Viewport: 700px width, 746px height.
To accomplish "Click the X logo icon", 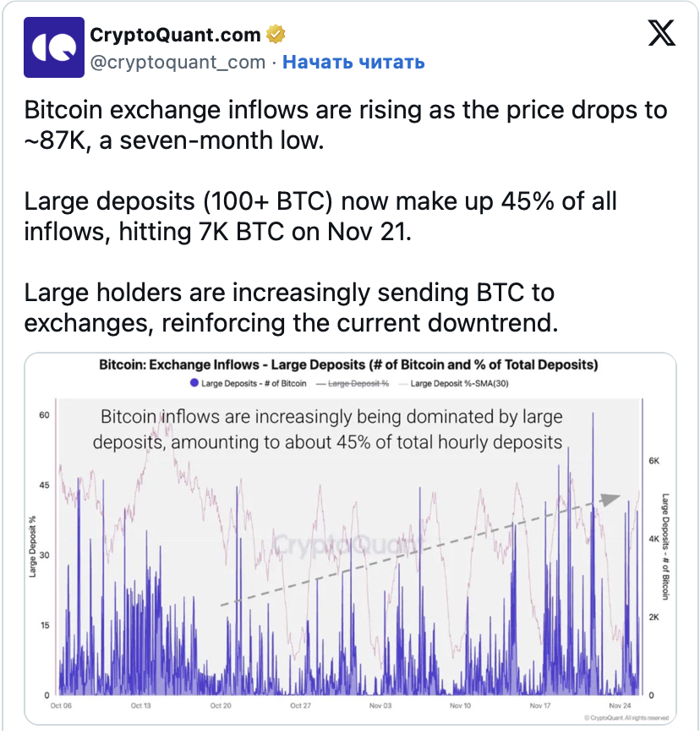I will [660, 36].
